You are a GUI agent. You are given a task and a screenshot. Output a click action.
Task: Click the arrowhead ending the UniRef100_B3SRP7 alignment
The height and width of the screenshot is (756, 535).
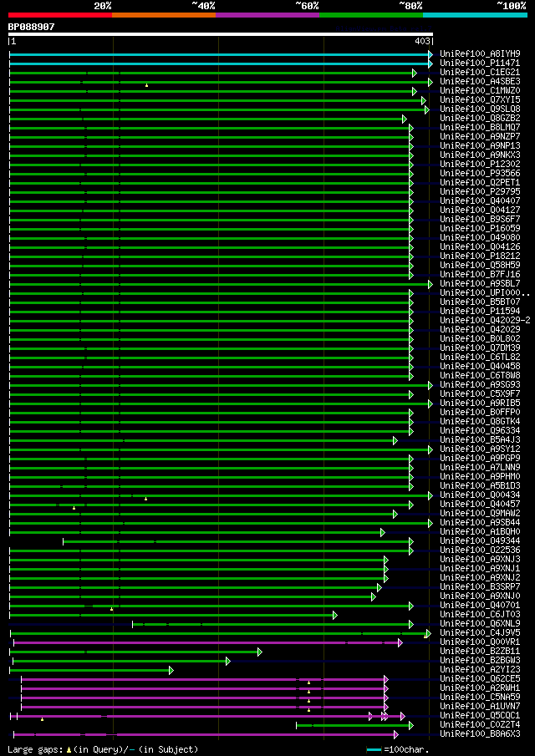380,588
